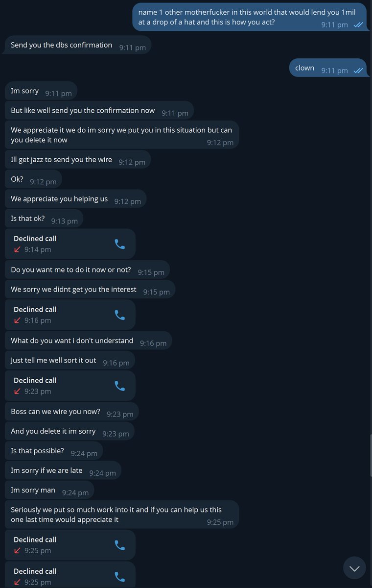Click 'Is that possible?' message bubble
This screenshot has width=372, height=588.
(54, 451)
